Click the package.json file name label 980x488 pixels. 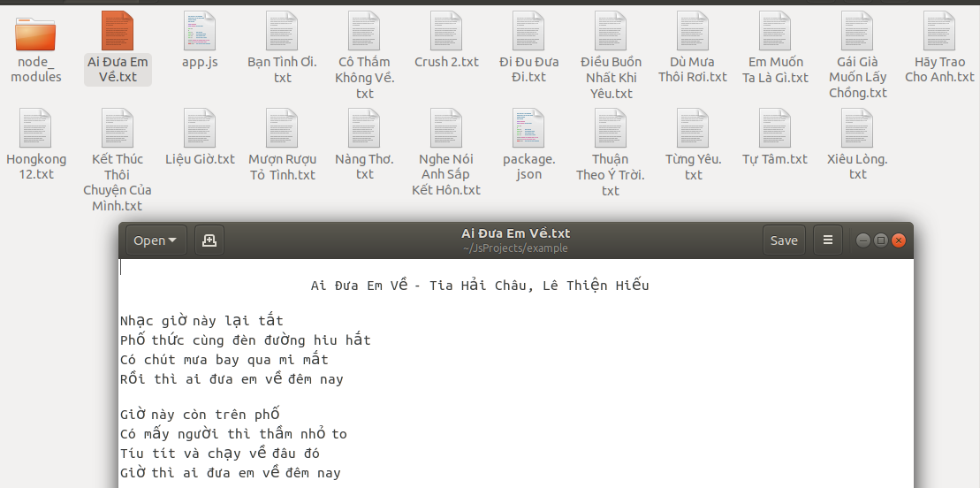(528, 166)
